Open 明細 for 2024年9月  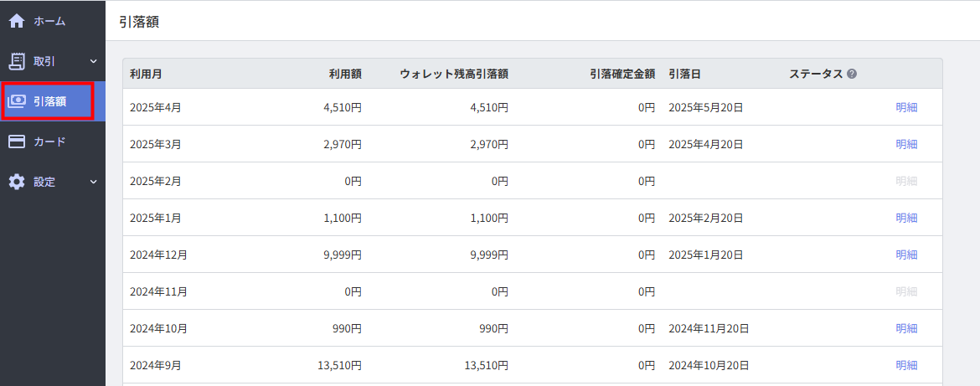point(906,365)
